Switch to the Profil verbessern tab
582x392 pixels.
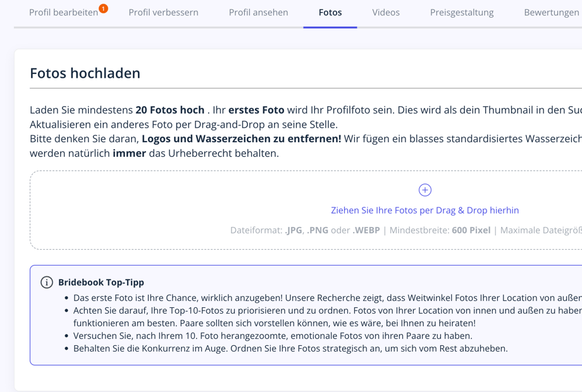pyautogui.click(x=163, y=13)
